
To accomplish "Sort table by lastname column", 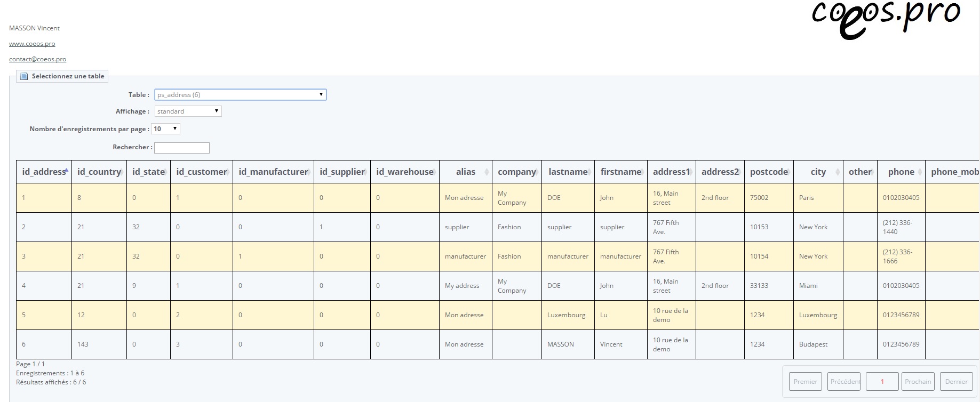I will point(568,172).
